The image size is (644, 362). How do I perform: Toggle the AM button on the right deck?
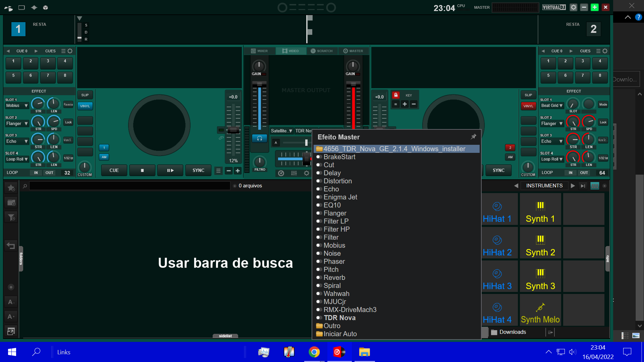[x=510, y=157]
